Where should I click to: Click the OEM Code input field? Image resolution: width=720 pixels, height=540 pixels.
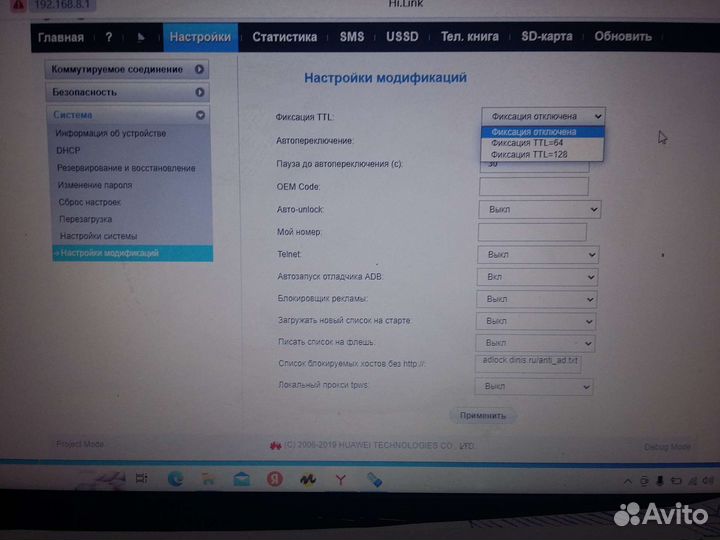coord(534,186)
